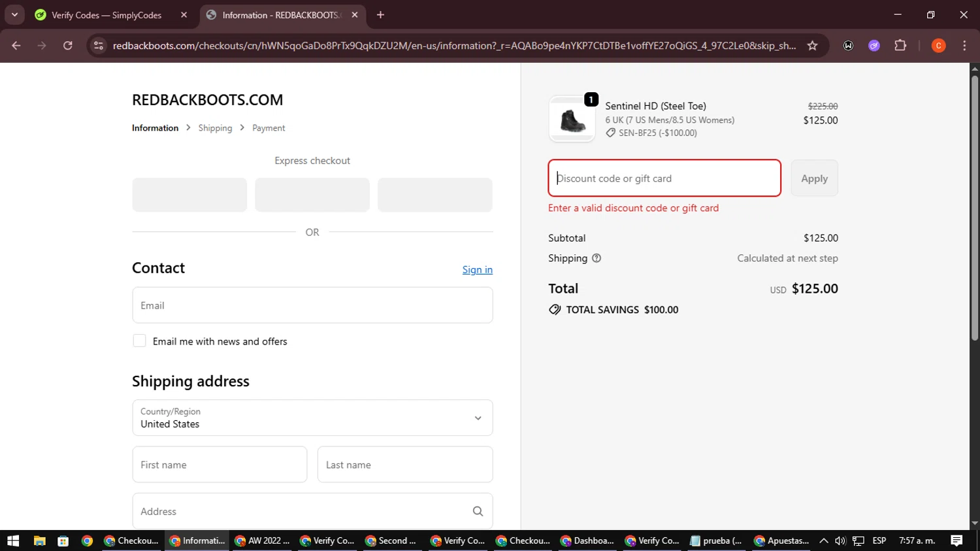Click the page vertical scrollbar
The image size is (980, 551).
pos(975,209)
